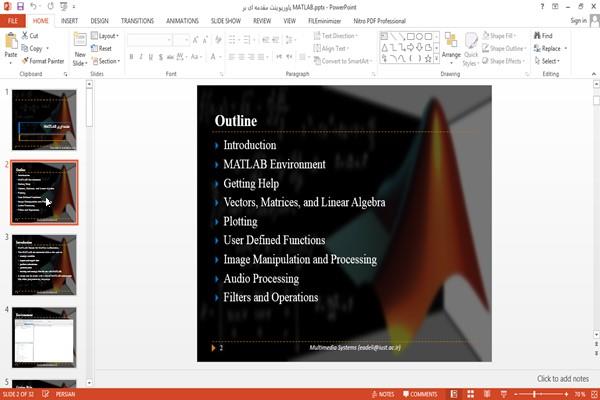Click the Undo arrow icon
The width and height of the screenshot is (600, 400).
[33, 7]
